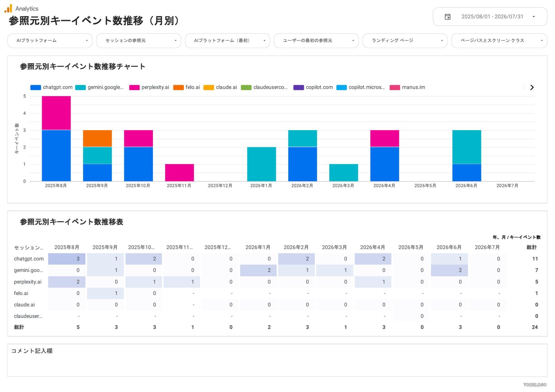This screenshot has height=392, width=555.
Task: Open the ランディング ページ filter dropdown
Action: coord(405,41)
